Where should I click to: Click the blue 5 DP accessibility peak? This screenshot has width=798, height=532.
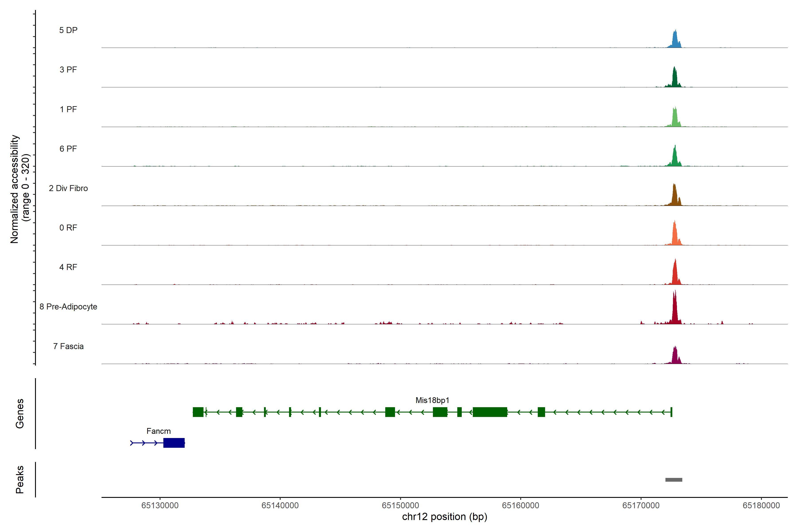point(675,41)
